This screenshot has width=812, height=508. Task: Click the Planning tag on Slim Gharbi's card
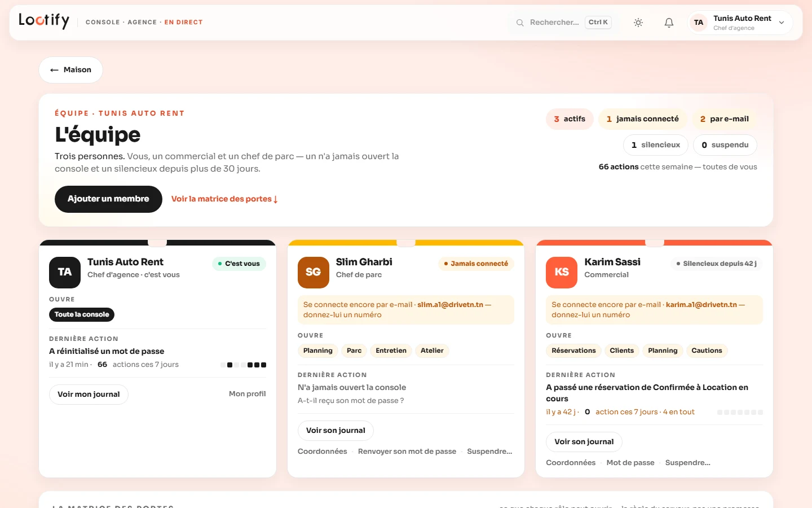tap(317, 351)
